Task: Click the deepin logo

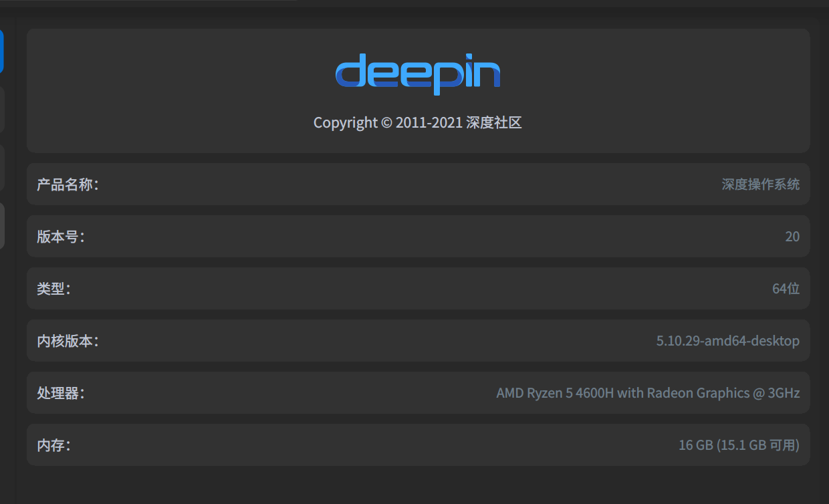Action: pos(418,74)
